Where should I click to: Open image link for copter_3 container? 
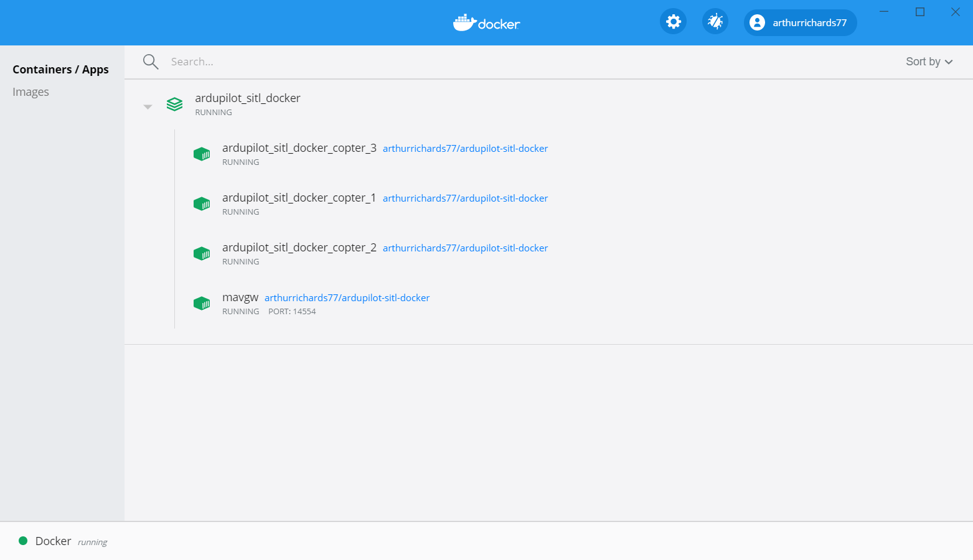click(x=465, y=149)
